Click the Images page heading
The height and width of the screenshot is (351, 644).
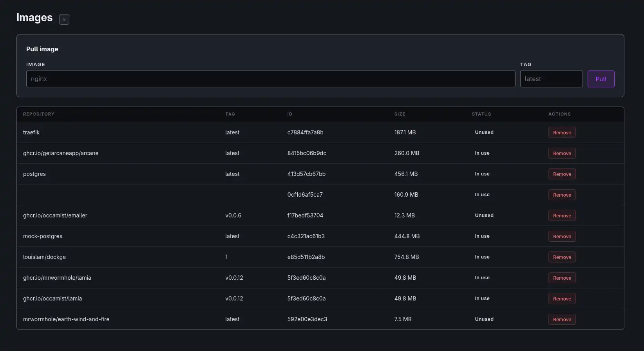pyautogui.click(x=34, y=18)
